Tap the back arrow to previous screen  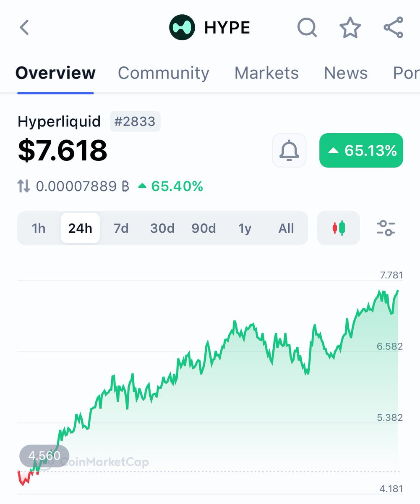24,27
